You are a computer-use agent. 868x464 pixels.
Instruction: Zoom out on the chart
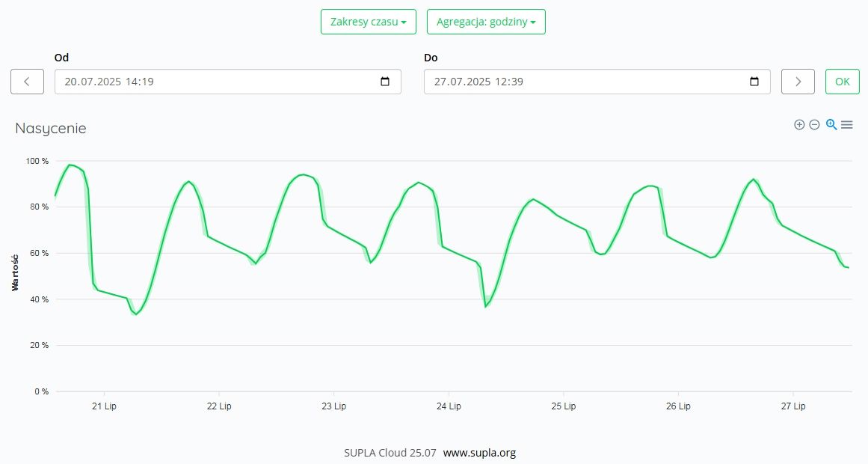(x=814, y=125)
